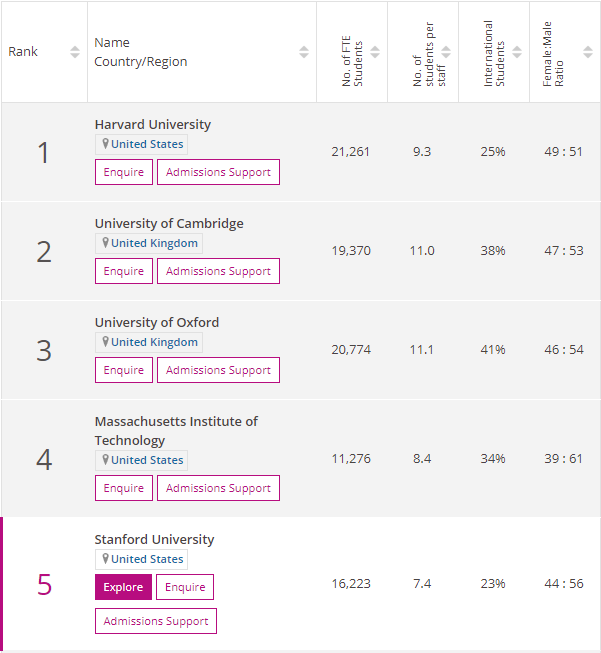
Task: Click Enquire button for University of Oxford
Action: (x=124, y=370)
